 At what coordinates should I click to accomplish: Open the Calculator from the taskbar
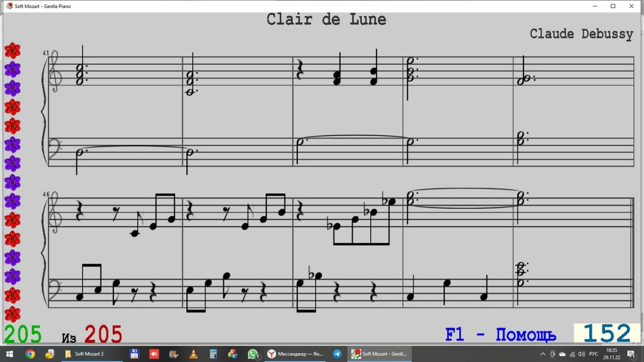[213, 354]
